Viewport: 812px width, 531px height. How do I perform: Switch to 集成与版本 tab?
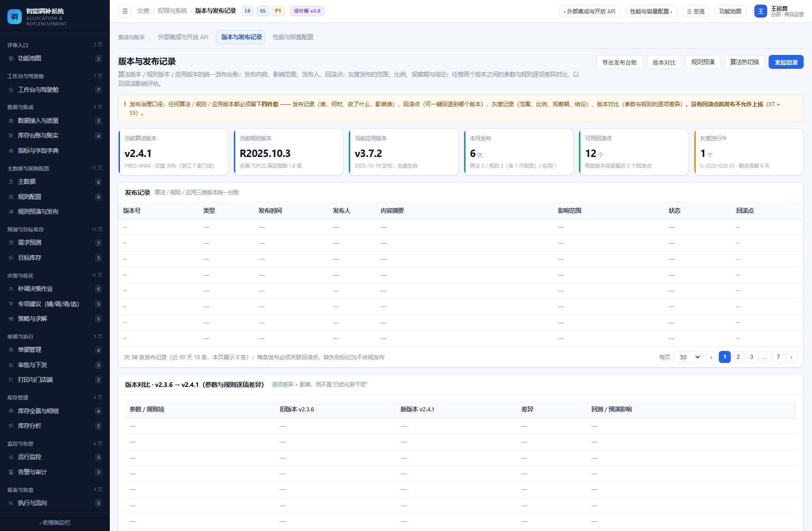pos(131,37)
